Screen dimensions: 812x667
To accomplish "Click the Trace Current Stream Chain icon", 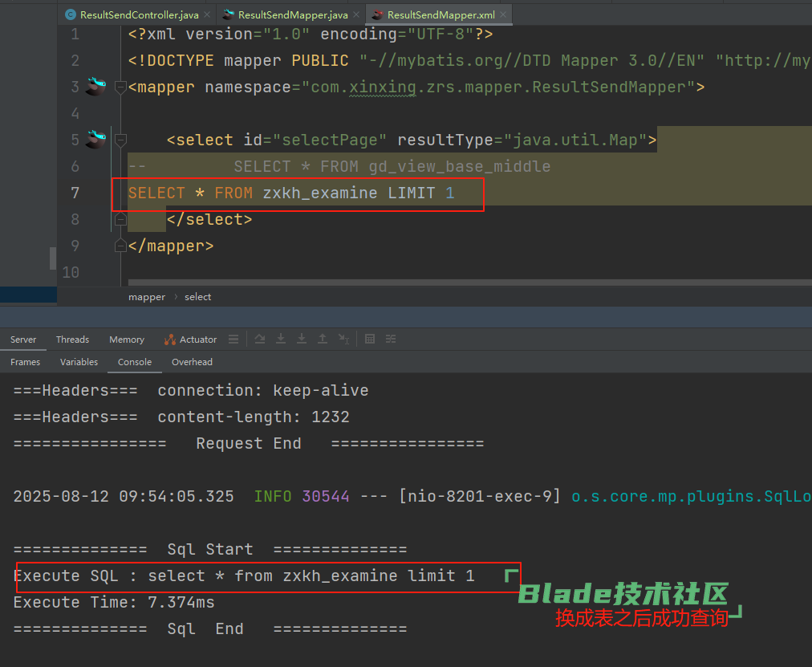I will click(391, 340).
